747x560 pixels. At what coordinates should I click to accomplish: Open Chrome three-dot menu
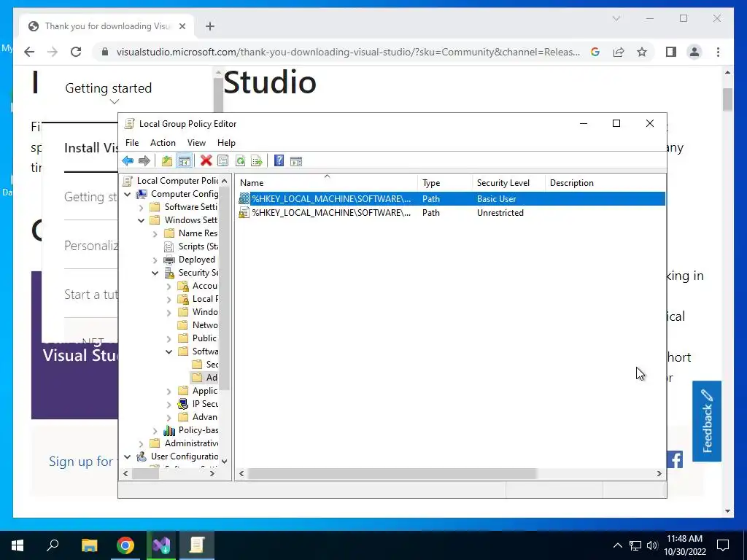719,52
